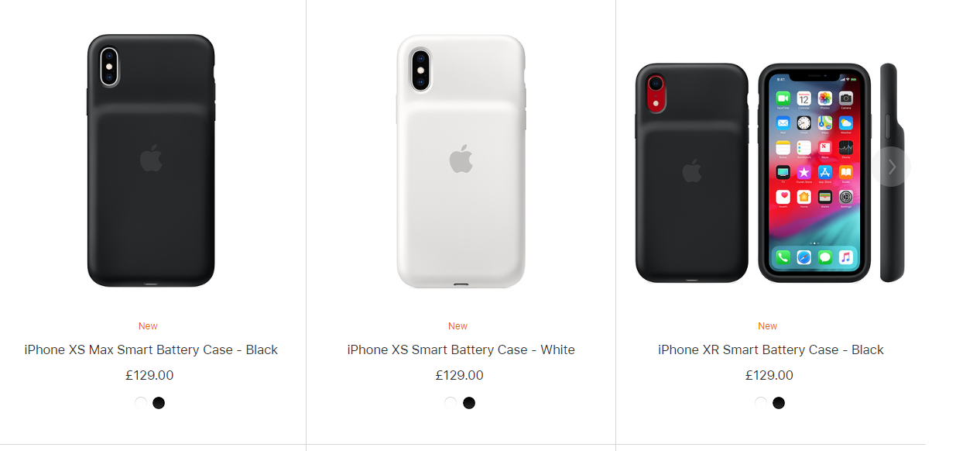Viewport: 980px width, 451px height.
Task: Click the white iPhone XS case image
Action: pos(461,160)
